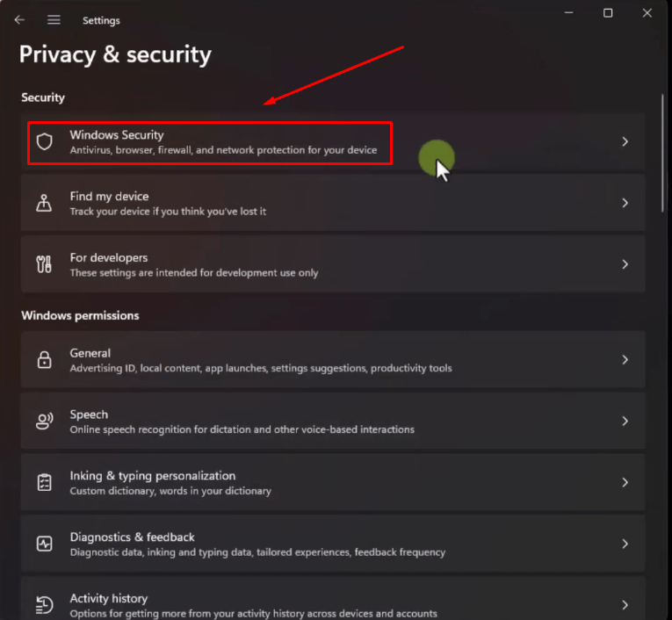Click the Windows permissions section heading
Viewport: 672px width, 620px height.
click(x=80, y=316)
